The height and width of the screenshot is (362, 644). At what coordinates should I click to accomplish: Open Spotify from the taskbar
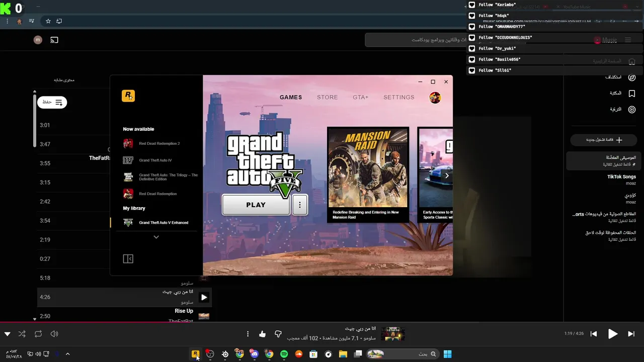click(x=284, y=354)
